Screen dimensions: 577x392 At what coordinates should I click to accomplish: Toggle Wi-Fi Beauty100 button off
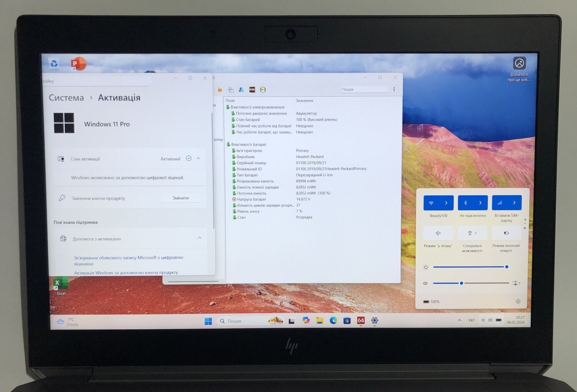click(x=431, y=203)
